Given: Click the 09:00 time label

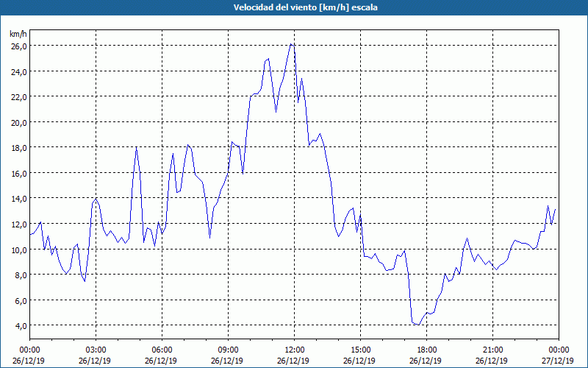Looking at the screenshot, I should coord(228,350).
